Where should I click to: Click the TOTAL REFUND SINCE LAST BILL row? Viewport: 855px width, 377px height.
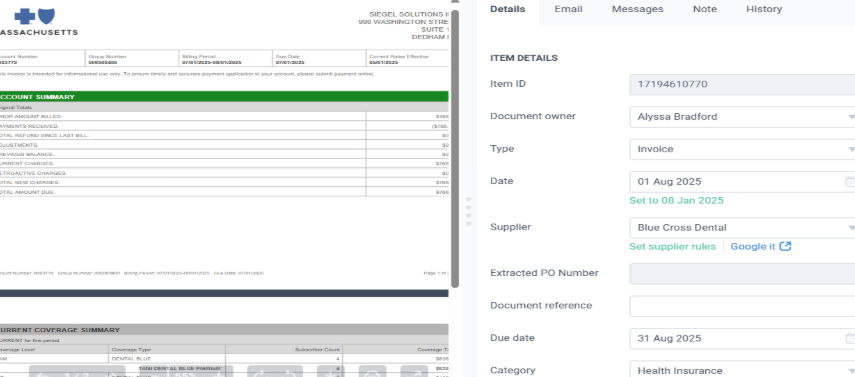[x=224, y=135]
